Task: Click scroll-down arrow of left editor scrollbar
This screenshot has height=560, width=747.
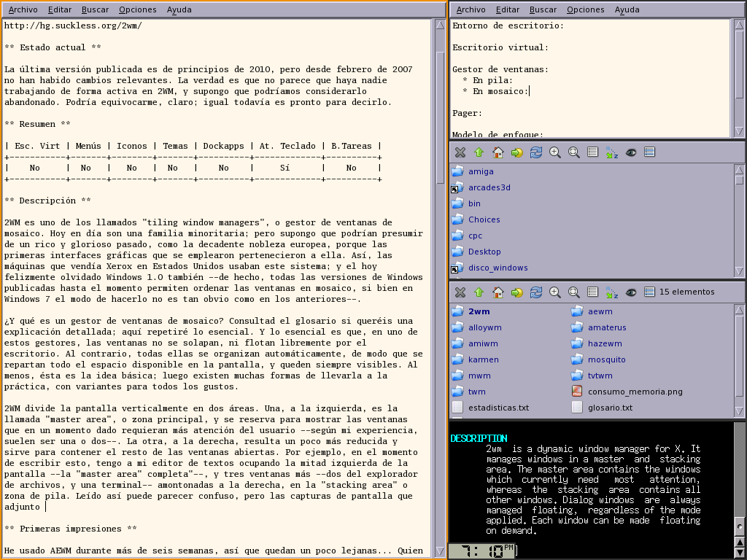Action: click(x=440, y=551)
